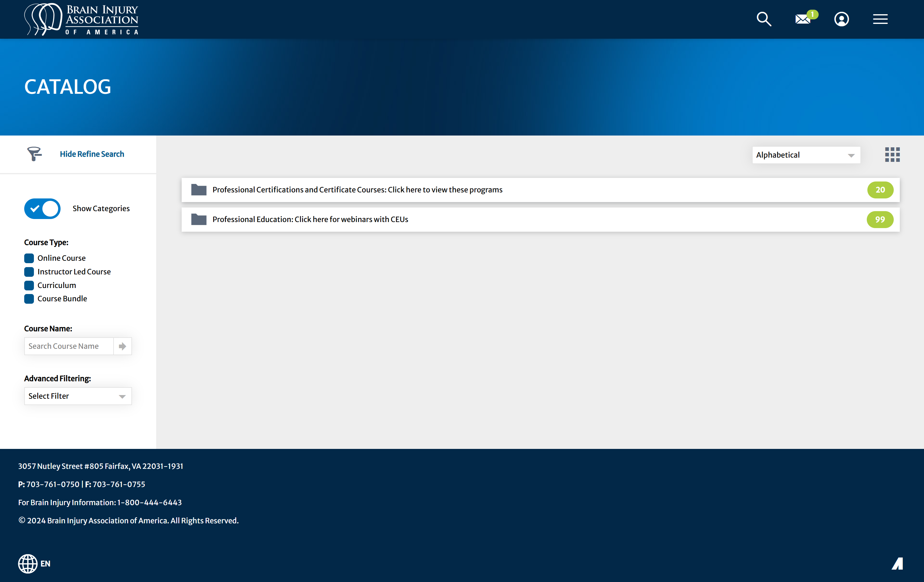Viewport: 924px width, 582px height.
Task: Click Brain Injury Information 1-800 number line
Action: [x=100, y=502]
